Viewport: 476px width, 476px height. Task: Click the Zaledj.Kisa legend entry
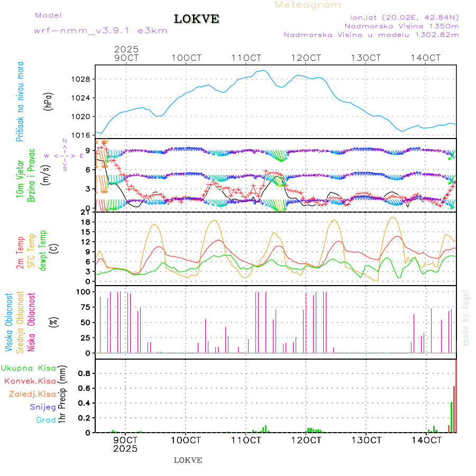(32, 394)
